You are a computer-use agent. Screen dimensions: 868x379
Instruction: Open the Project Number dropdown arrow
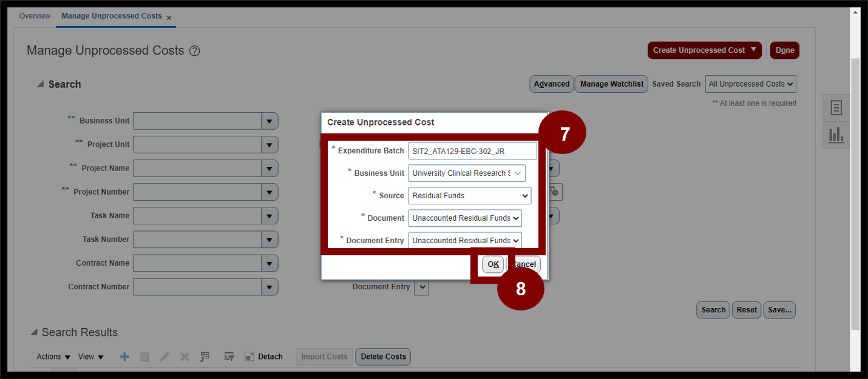[x=270, y=192]
